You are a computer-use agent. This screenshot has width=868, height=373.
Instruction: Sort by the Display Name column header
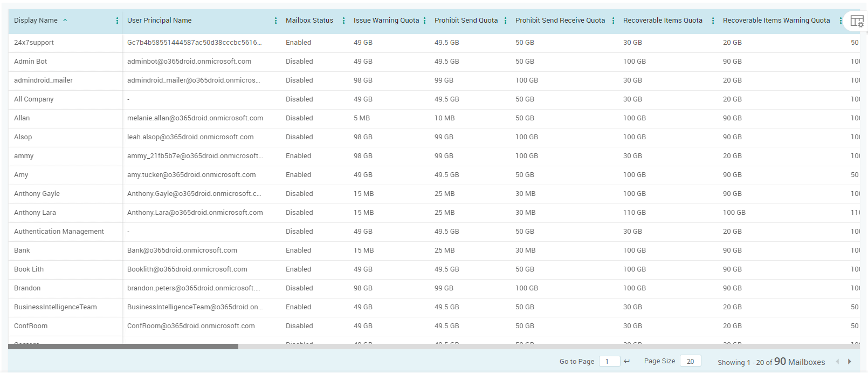pos(36,21)
